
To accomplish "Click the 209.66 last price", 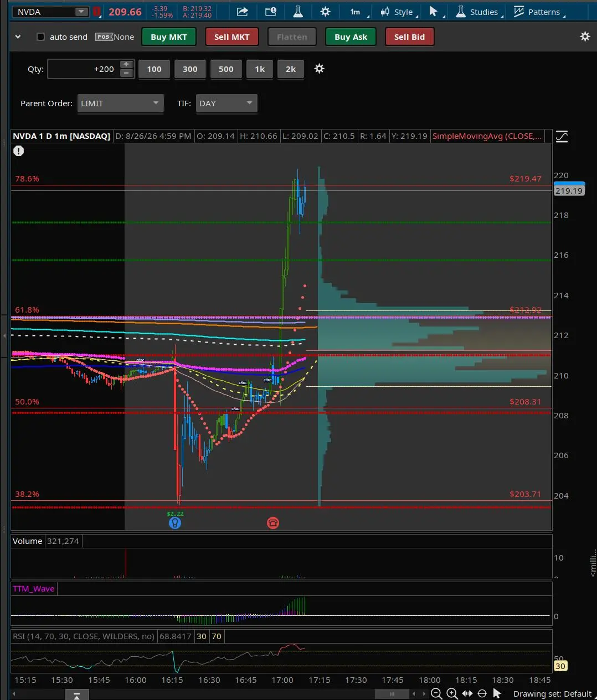I will coord(125,12).
